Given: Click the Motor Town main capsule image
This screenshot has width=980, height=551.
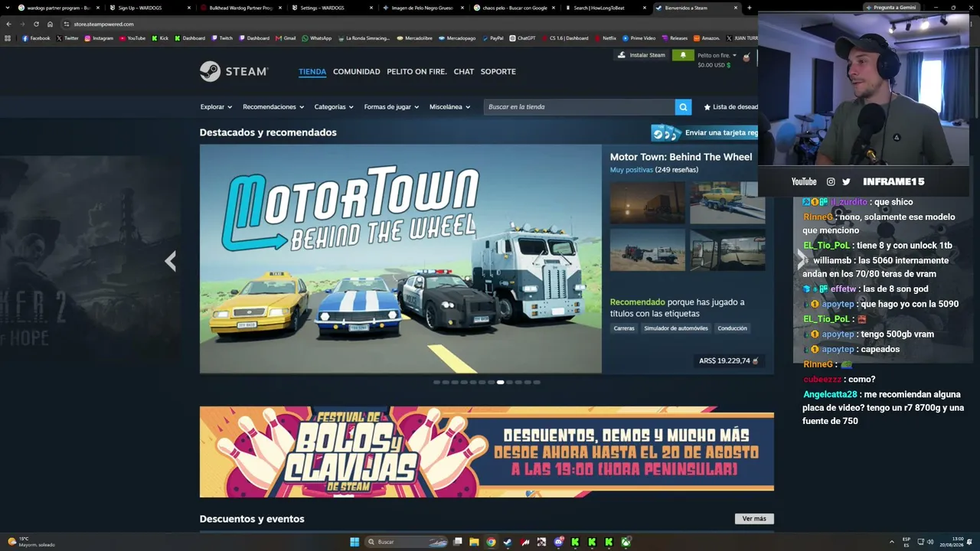Looking at the screenshot, I should [x=400, y=259].
